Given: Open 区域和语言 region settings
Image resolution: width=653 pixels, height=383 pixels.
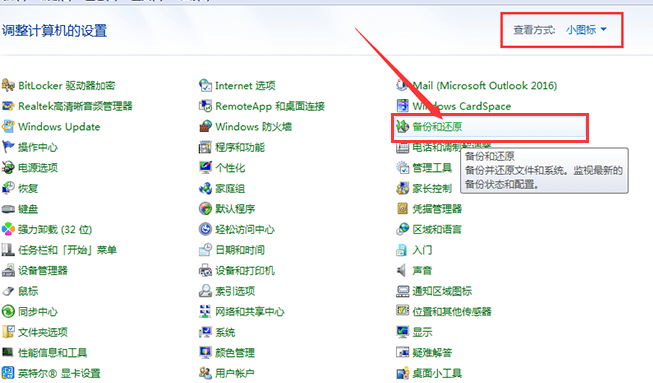Looking at the screenshot, I should (437, 229).
